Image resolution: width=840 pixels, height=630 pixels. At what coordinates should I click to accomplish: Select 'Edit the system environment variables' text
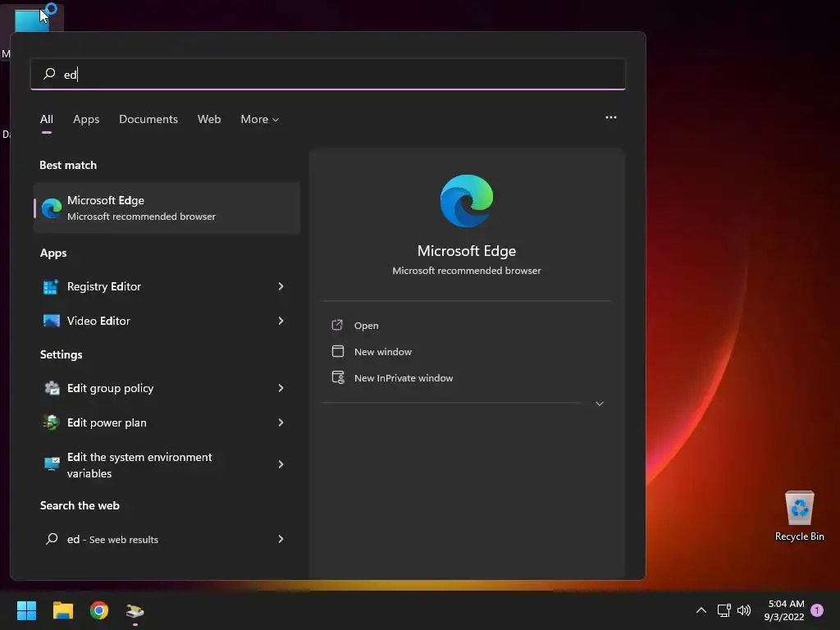click(x=139, y=465)
